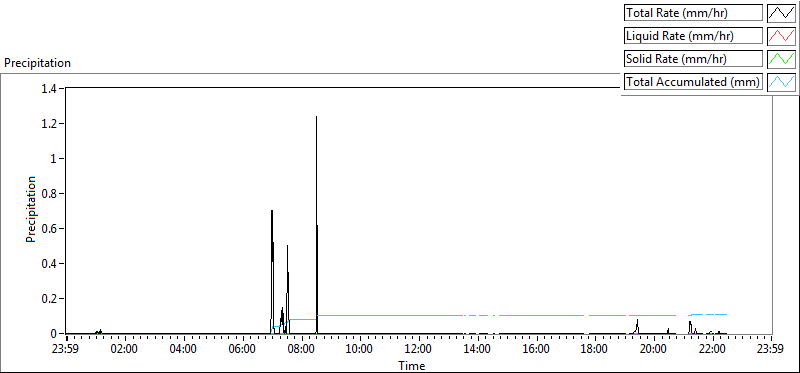Click the Total Rate black line icon
Image resolution: width=800 pixels, height=373 pixels.
[781, 13]
